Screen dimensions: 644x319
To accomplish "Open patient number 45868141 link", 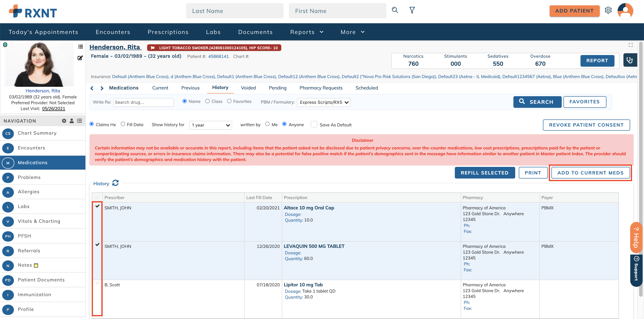I will tap(218, 56).
